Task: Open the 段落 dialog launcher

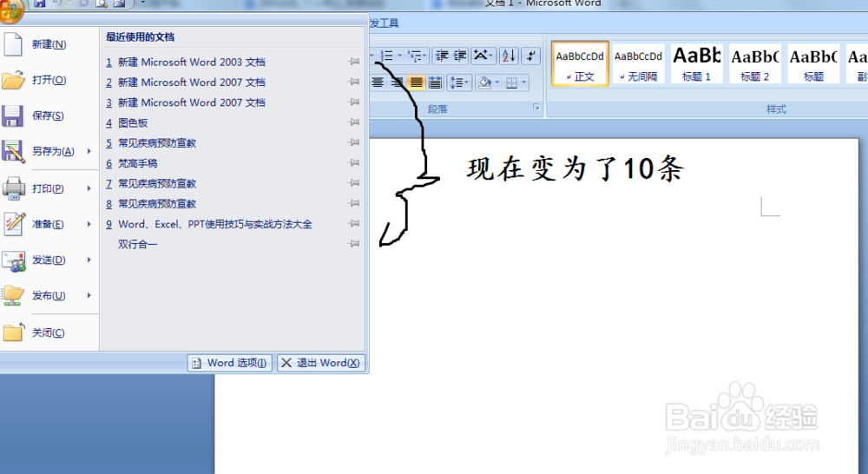Action: pyautogui.click(x=536, y=108)
